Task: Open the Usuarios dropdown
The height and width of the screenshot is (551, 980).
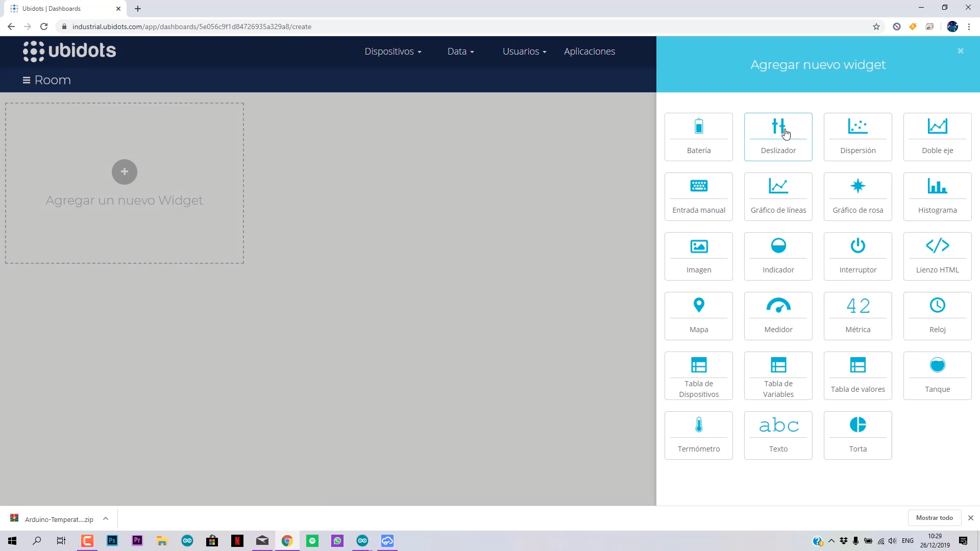Action: (x=524, y=52)
